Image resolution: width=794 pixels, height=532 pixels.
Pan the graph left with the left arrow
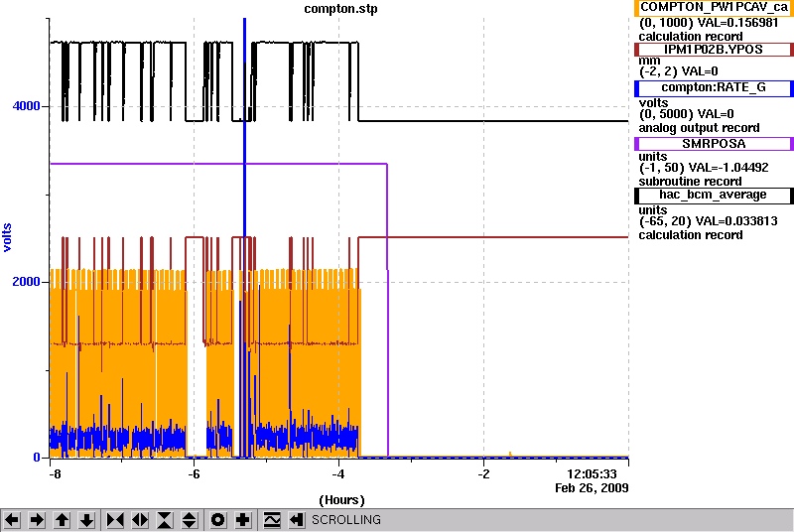pyautogui.click(x=12, y=520)
